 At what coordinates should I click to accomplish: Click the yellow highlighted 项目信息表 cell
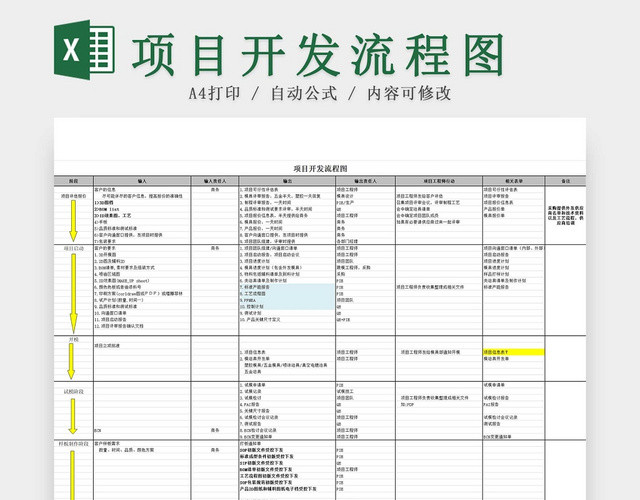coord(513,352)
